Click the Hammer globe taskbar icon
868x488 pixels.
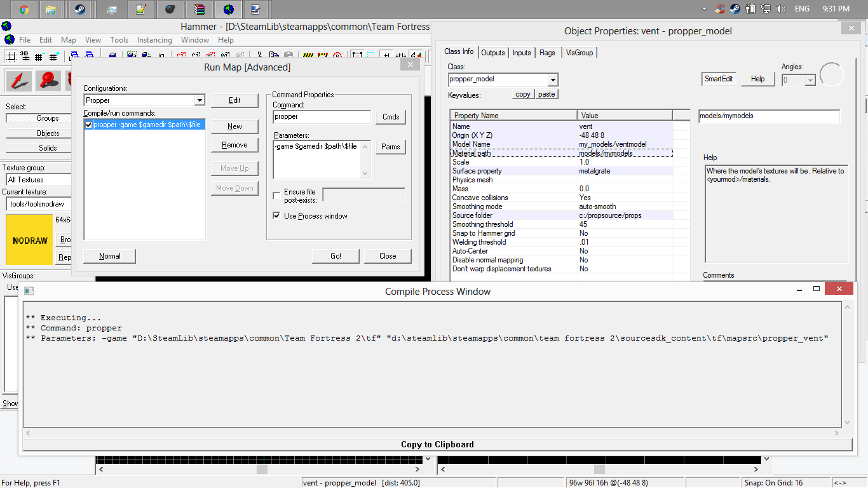(x=229, y=10)
